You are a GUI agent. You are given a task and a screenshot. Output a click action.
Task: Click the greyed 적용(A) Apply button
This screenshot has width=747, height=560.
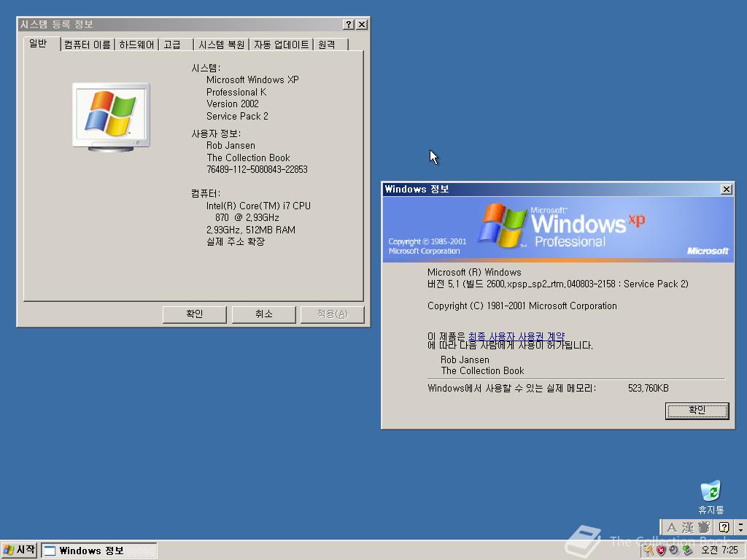pos(333,314)
